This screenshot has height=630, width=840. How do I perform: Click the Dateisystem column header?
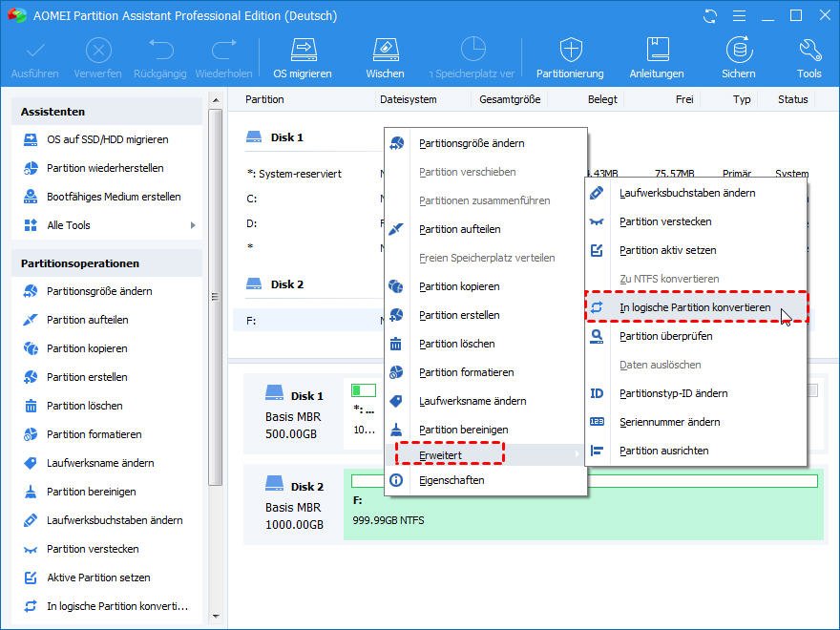click(409, 99)
